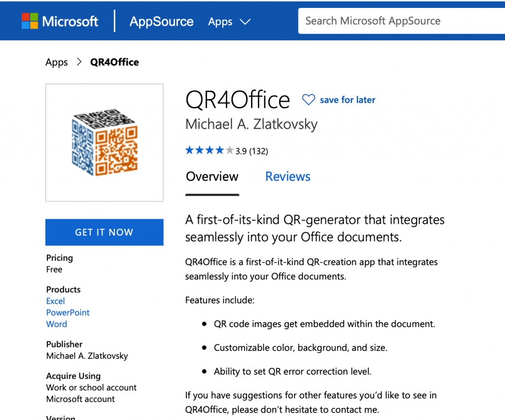Click the Microsoft four-square logo
The image size is (505, 420).
(x=29, y=21)
